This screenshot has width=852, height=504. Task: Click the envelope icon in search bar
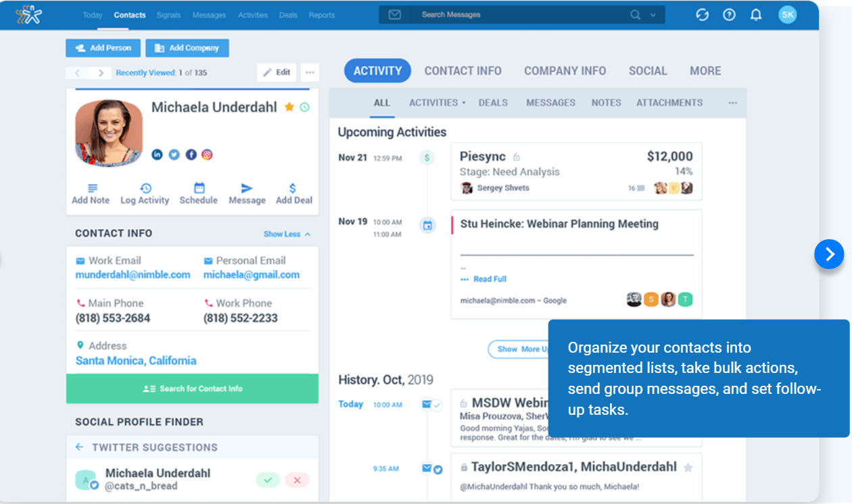coord(395,15)
